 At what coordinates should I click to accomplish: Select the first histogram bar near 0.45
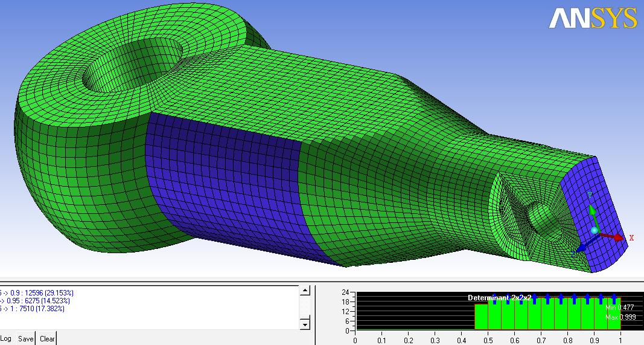[x=481, y=317]
